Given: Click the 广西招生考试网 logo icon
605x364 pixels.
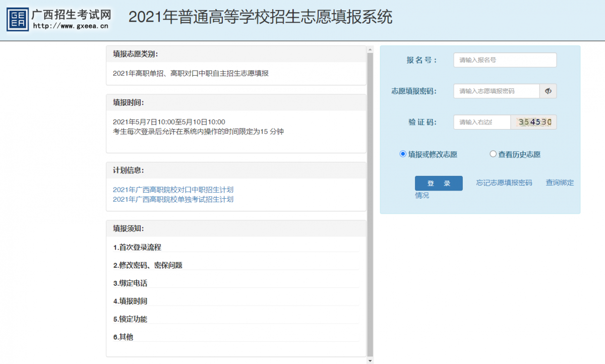Looking at the screenshot, I should [x=18, y=19].
